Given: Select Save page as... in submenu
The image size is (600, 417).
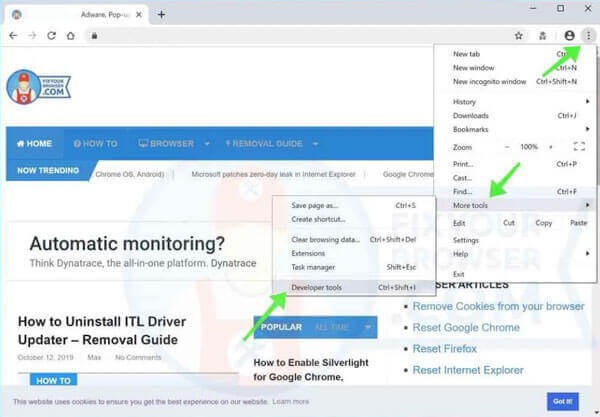Looking at the screenshot, I should coord(354,205).
